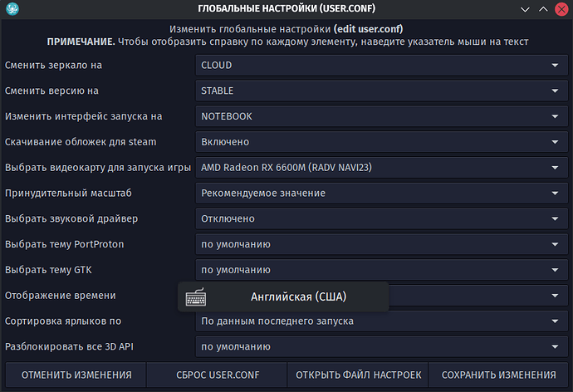The width and height of the screenshot is (573, 392).
Task: Click the 'Отображение времени' label
Action: [x=61, y=296]
